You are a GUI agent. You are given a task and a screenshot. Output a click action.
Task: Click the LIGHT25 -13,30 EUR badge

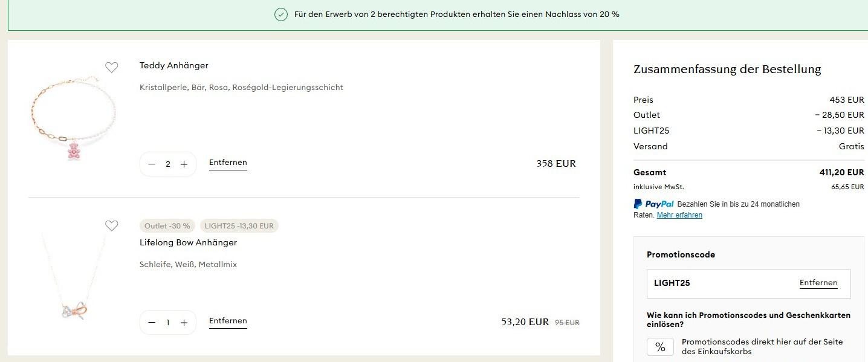click(x=239, y=226)
